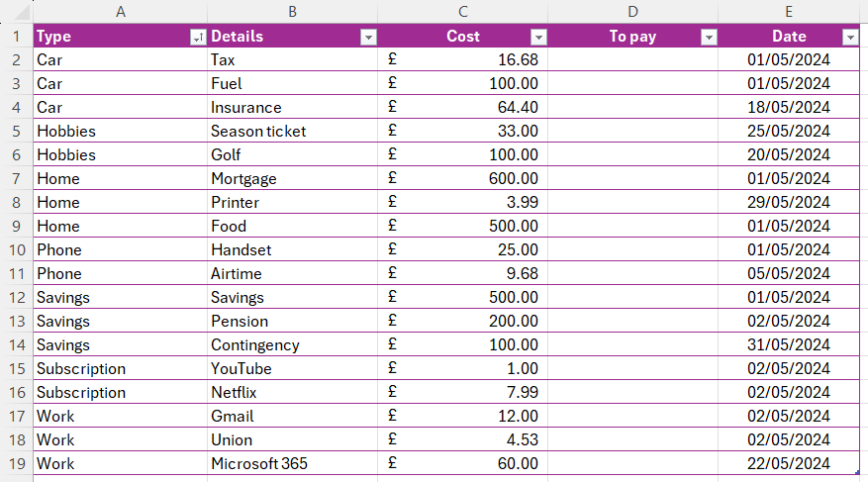Click the Select All corner triangle
This screenshot has height=482, width=868.
coord(20,12)
